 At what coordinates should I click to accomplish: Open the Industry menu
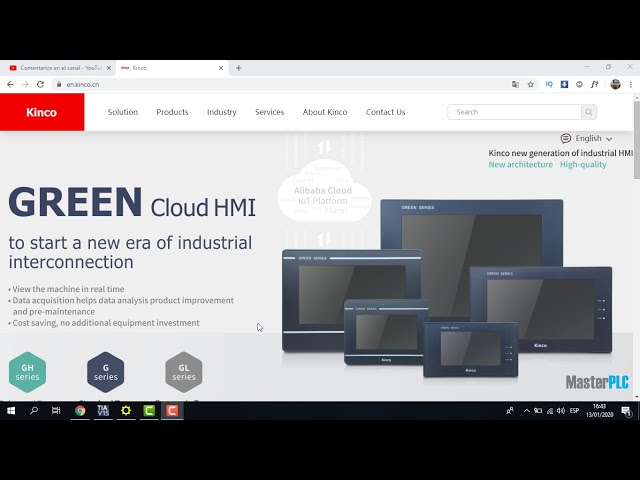(222, 112)
